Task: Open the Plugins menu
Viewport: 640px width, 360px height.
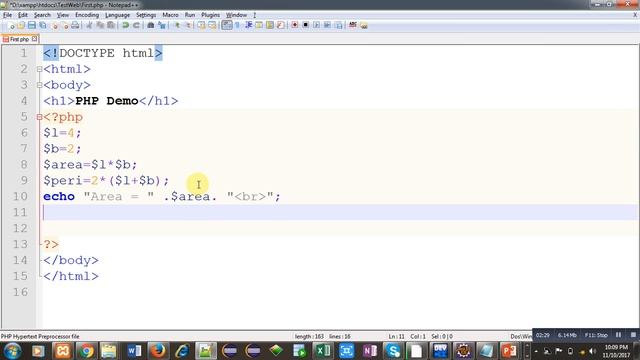Action: pyautogui.click(x=210, y=15)
